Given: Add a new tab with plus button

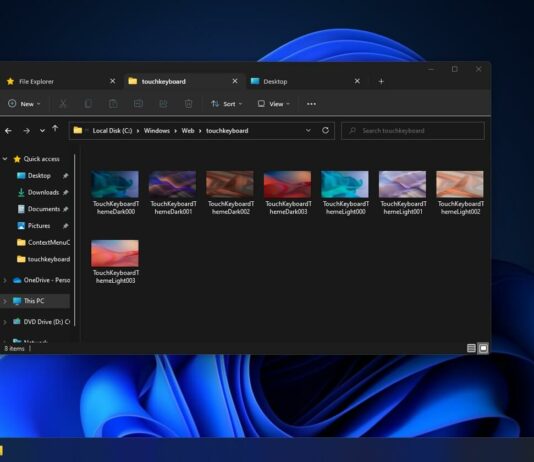Looking at the screenshot, I should tap(381, 81).
